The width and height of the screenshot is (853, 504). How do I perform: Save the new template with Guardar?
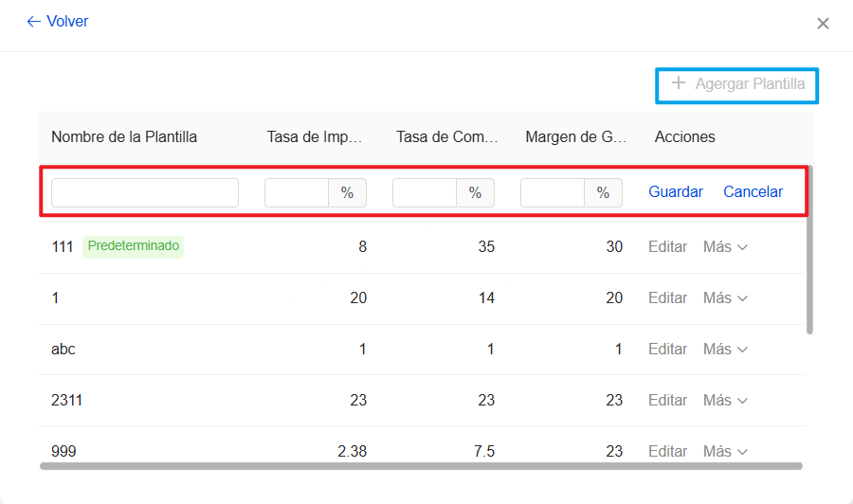(676, 192)
